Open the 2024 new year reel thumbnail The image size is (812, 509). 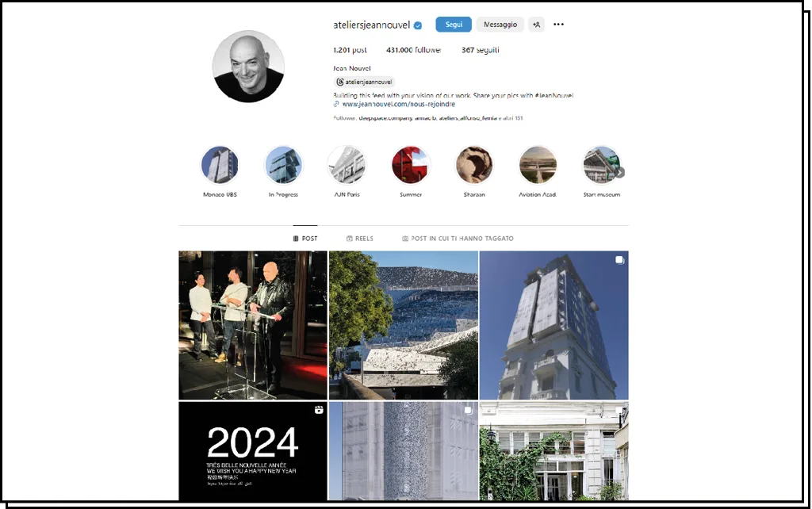(253, 451)
